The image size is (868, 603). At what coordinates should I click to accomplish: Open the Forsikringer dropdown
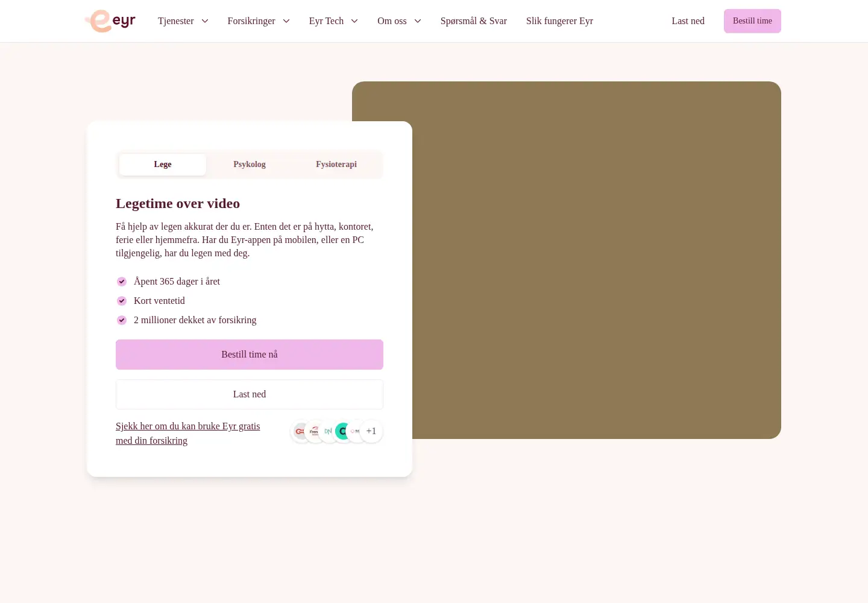pos(259,21)
